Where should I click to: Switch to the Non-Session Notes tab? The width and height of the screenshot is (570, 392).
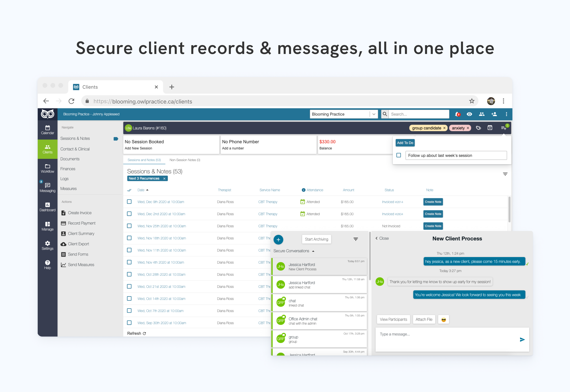[185, 160]
